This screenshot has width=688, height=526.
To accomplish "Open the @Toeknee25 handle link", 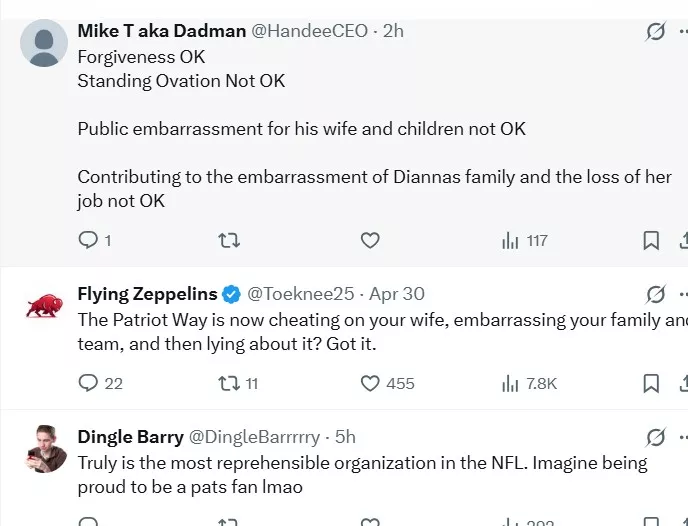I will (x=301, y=294).
